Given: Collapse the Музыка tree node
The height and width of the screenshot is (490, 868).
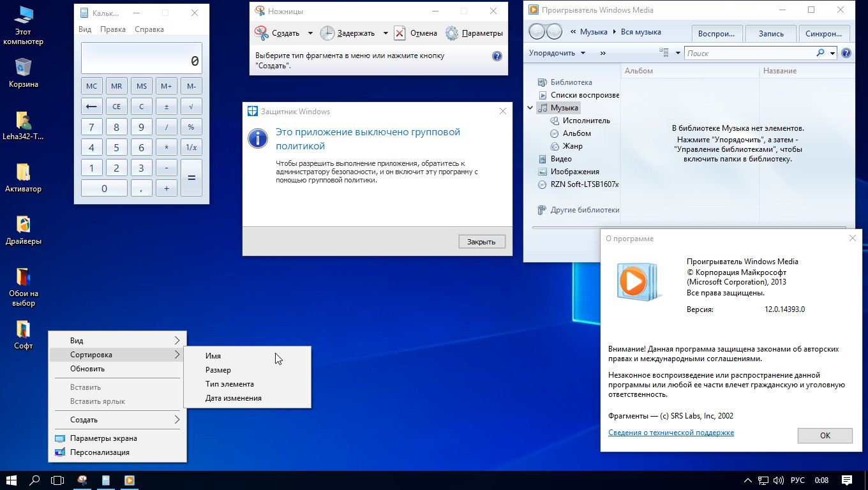Looking at the screenshot, I should [x=530, y=108].
